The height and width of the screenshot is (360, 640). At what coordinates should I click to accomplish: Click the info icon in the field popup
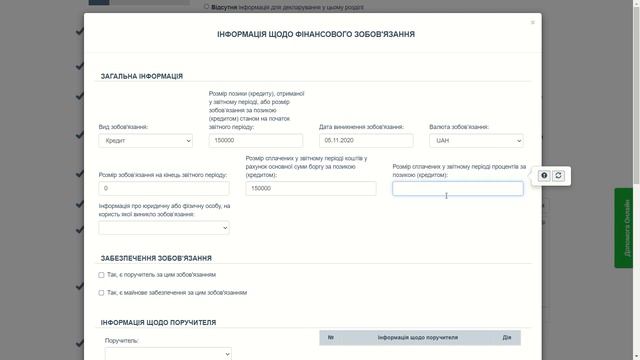click(x=544, y=176)
